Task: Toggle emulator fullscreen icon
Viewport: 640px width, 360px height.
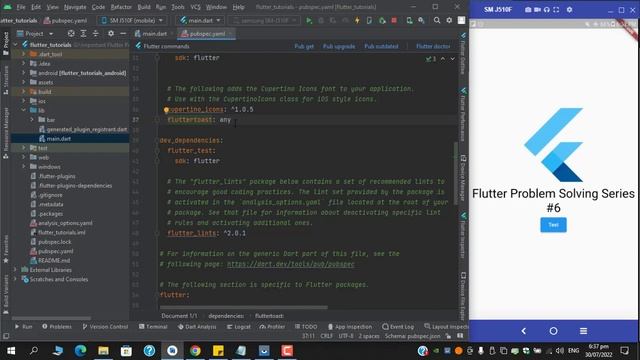Action: coord(556,9)
